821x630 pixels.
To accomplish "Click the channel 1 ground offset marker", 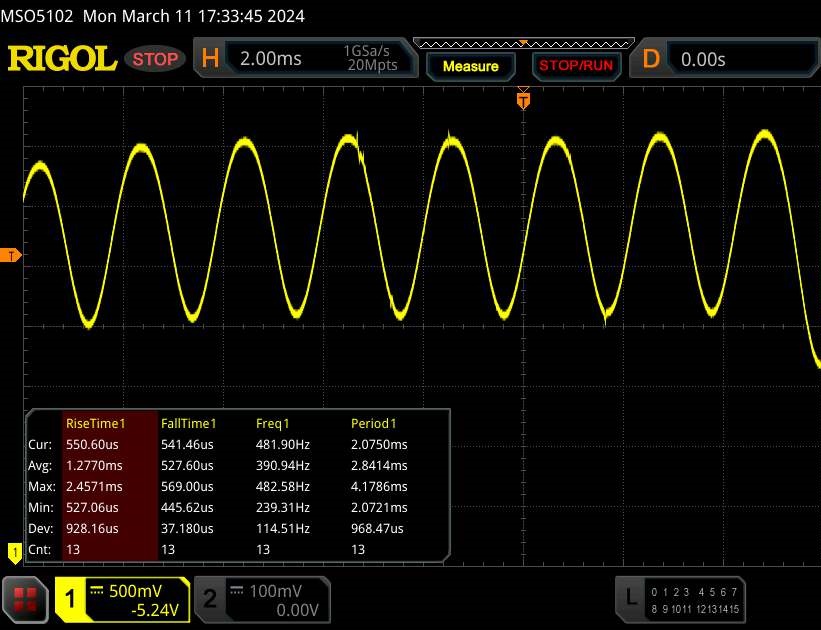I will [14, 550].
